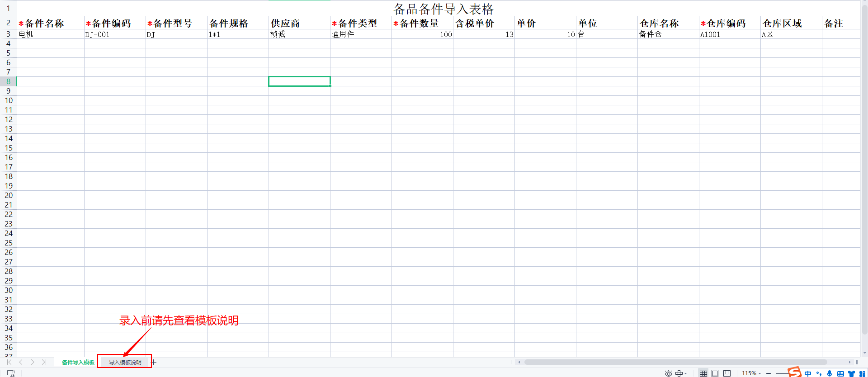
Task: Go to previous sheet tab arrow
Action: (21, 362)
